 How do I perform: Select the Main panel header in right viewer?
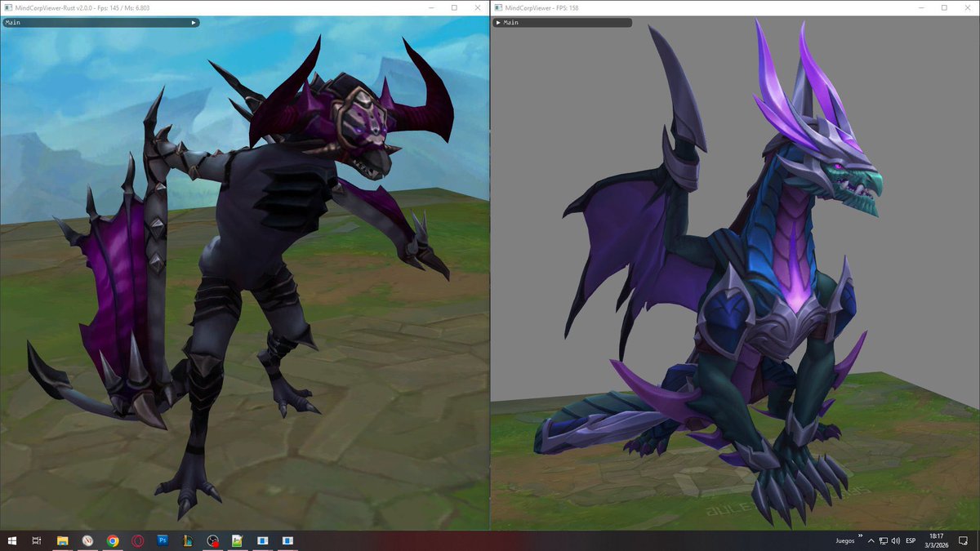562,23
